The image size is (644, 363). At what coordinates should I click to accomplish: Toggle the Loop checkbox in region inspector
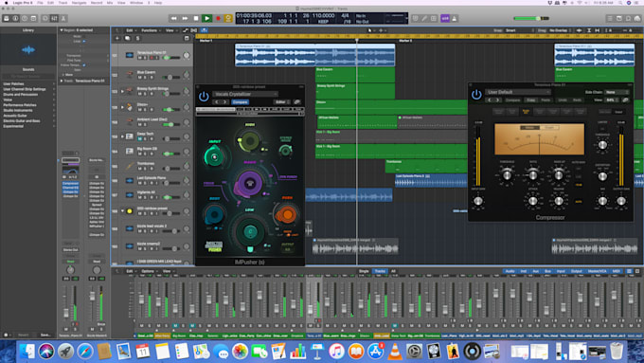(x=84, y=41)
